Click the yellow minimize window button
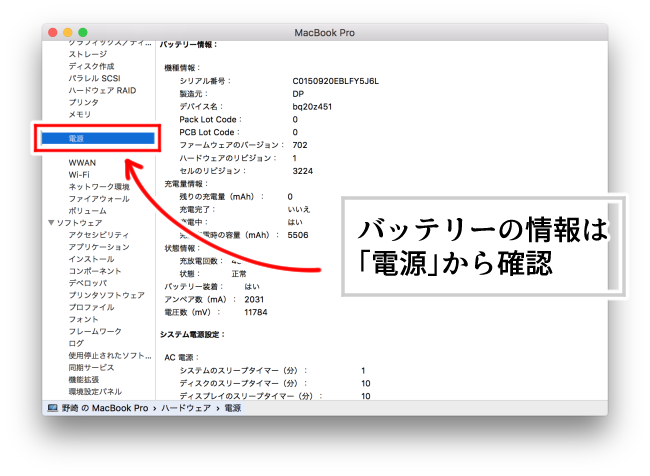This screenshot has height=476, width=650. pos(68,32)
